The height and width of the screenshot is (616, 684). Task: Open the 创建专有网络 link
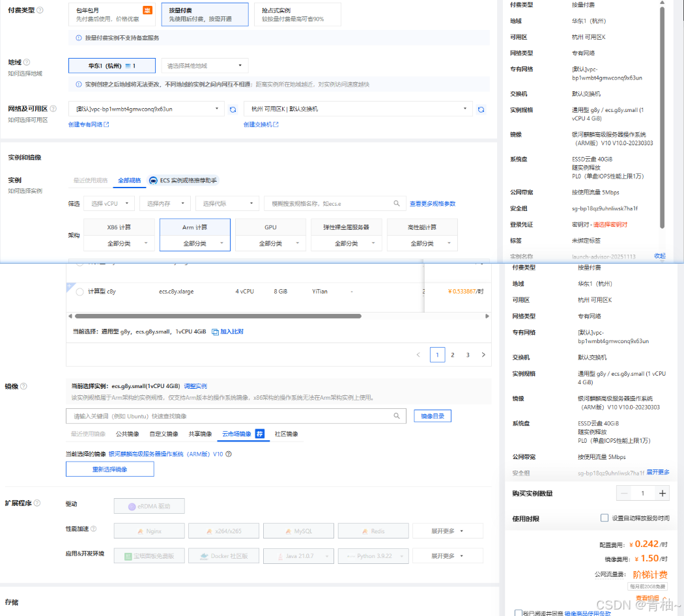coord(89,124)
